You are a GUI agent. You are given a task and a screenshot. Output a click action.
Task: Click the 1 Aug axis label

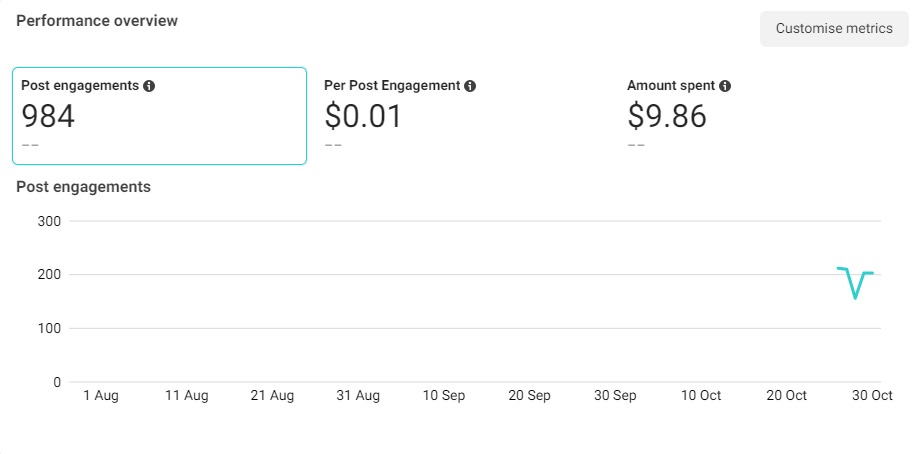[x=101, y=396]
